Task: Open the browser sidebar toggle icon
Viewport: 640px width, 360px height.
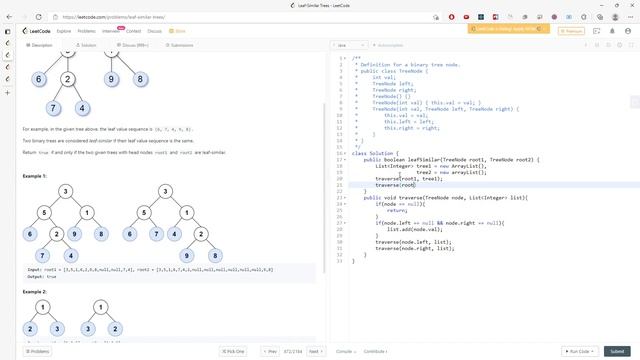Action: (7, 31)
